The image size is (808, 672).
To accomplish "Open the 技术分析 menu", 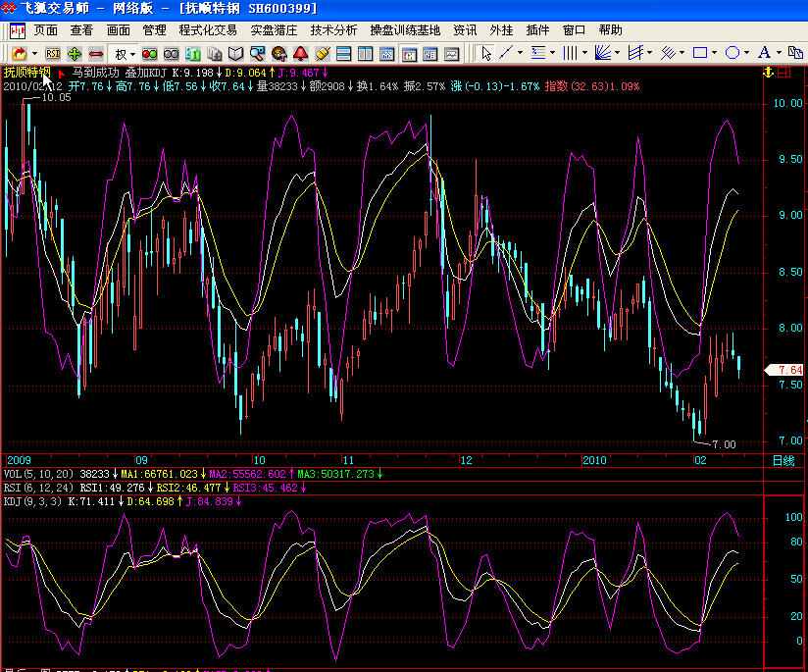I will [x=333, y=30].
